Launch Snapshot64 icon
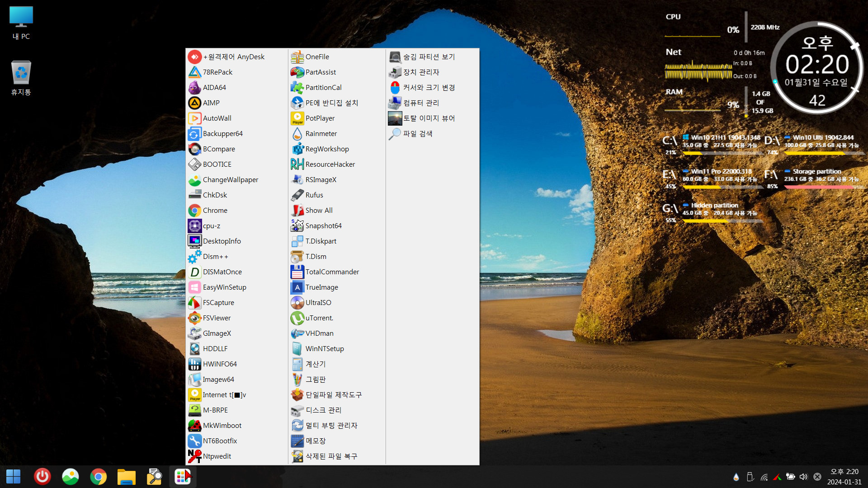The height and width of the screenshot is (488, 868). [297, 226]
